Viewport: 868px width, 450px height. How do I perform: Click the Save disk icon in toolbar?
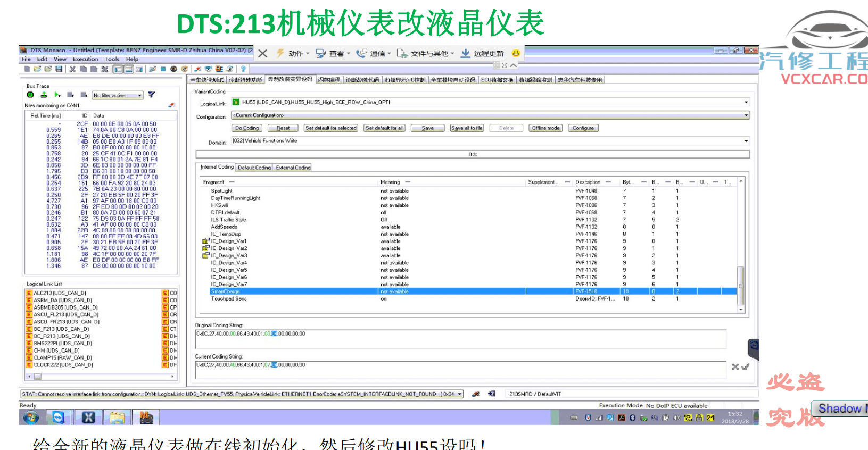coord(59,69)
